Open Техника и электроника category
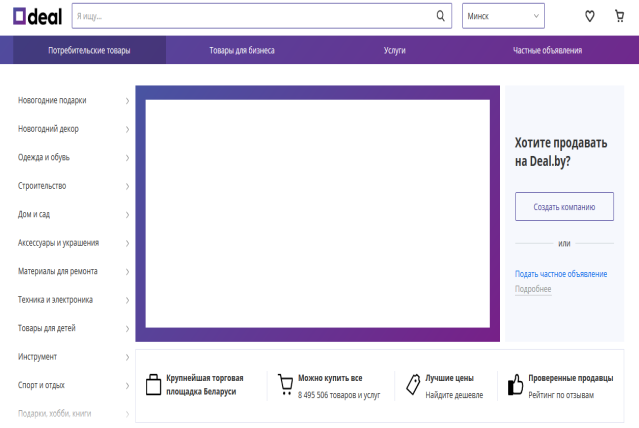 55,300
